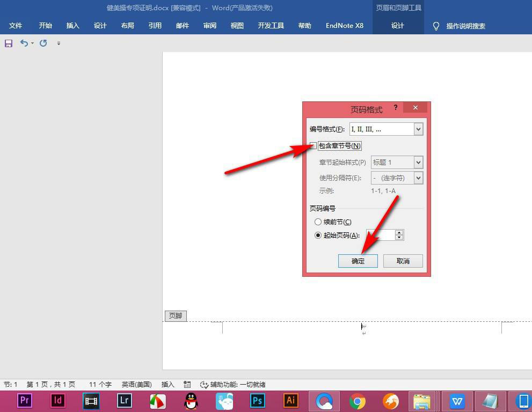Viewport: 532px width, 412px height.
Task: Click the up arrow of the 起始页码 spinner
Action: pyautogui.click(x=399, y=232)
